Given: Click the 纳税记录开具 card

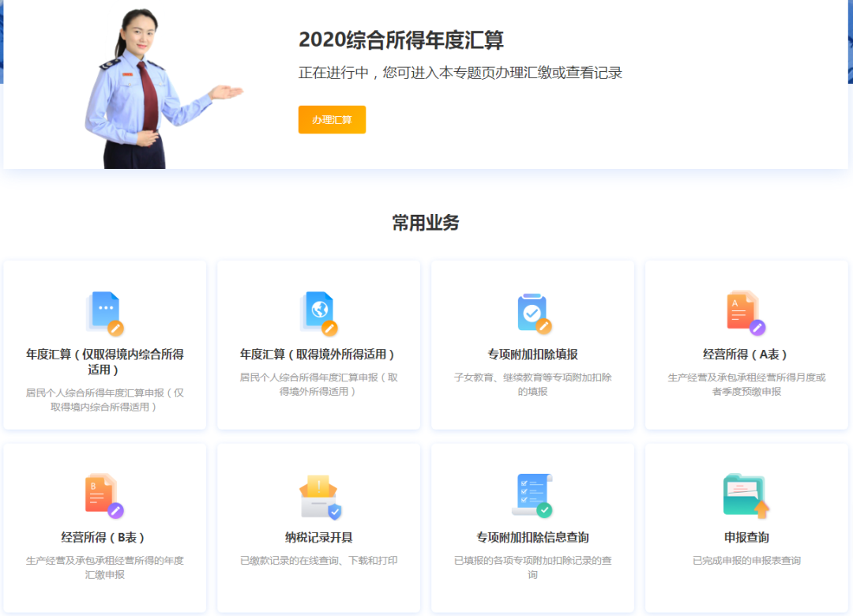Looking at the screenshot, I should pos(319,528).
